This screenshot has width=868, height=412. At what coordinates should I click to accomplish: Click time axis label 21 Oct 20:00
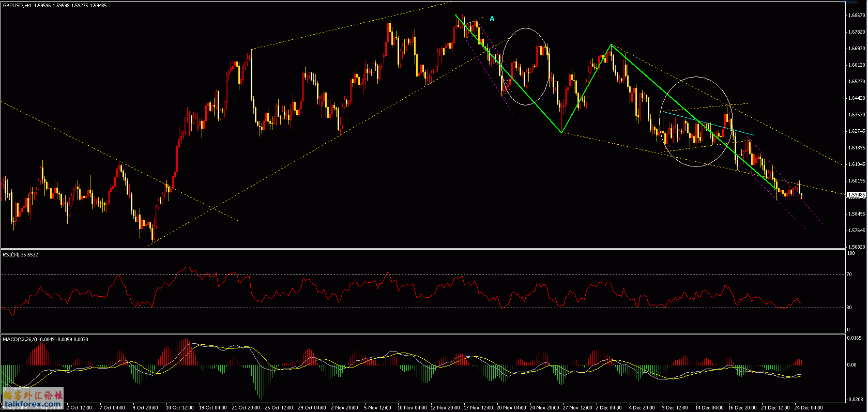[x=246, y=408]
